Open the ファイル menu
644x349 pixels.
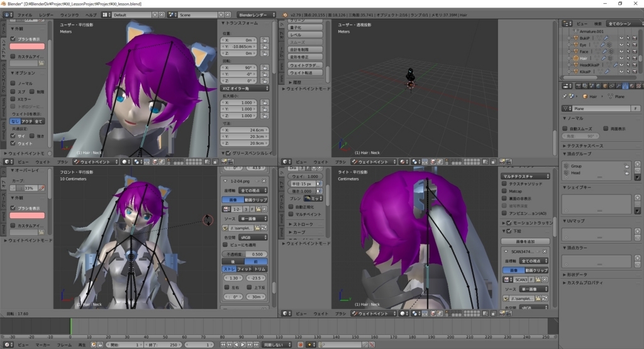[x=25, y=15]
